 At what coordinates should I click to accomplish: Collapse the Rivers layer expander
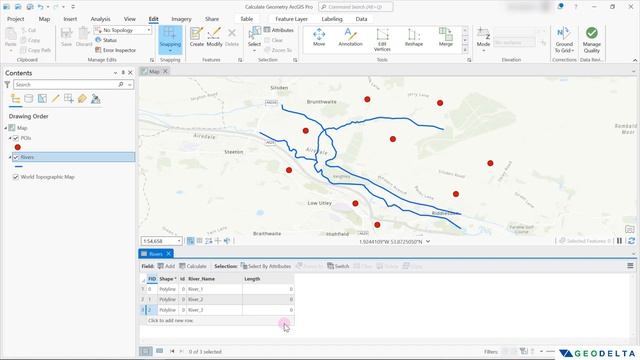(10, 157)
